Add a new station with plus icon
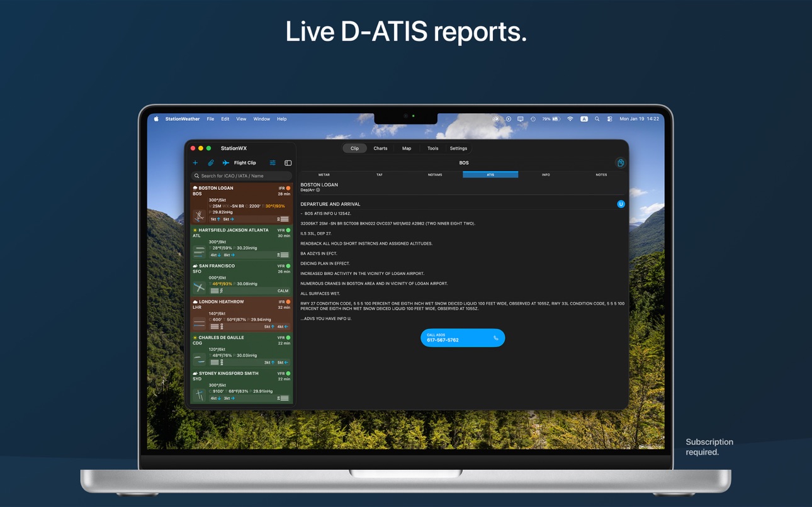 [195, 163]
